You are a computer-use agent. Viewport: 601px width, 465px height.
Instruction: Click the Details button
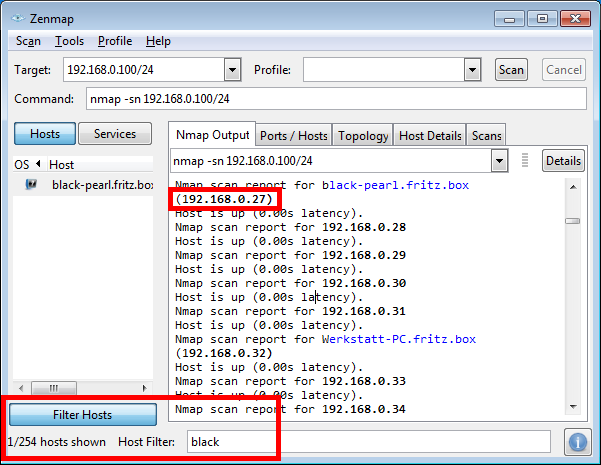point(563,161)
